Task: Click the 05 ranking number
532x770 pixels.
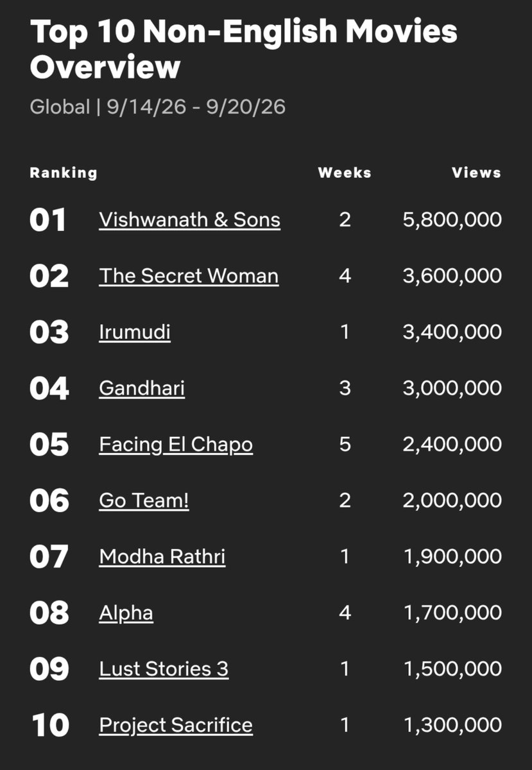Action: tap(49, 444)
